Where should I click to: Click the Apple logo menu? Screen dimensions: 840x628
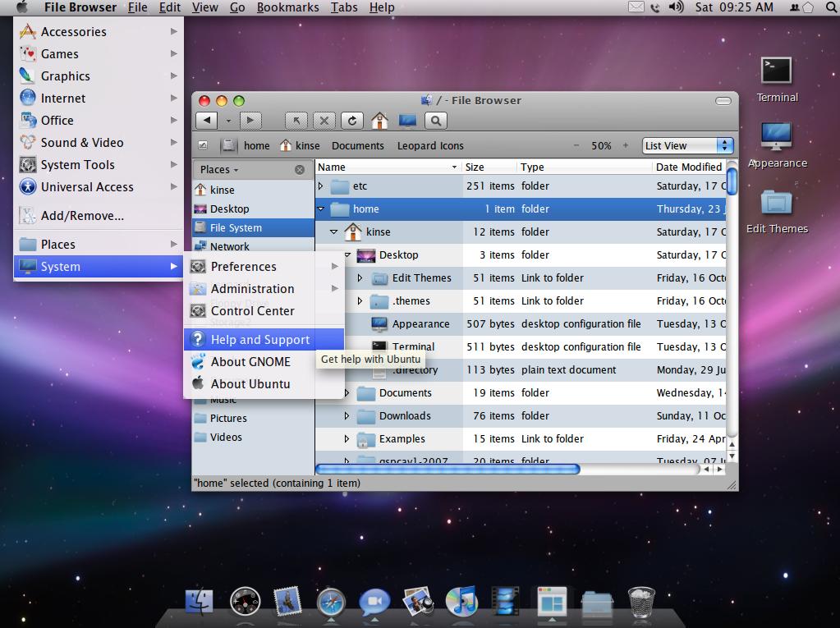22,7
